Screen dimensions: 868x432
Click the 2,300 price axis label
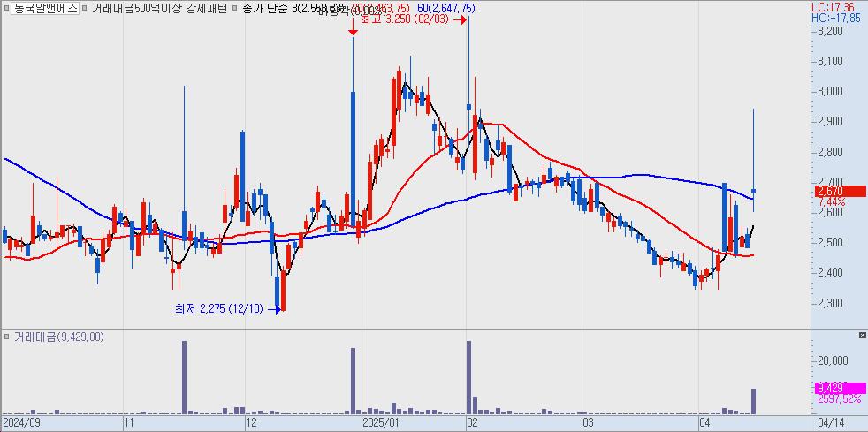830,302
